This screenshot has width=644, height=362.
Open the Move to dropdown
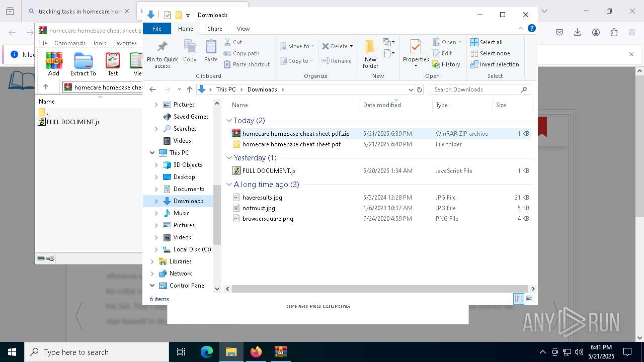[297, 46]
